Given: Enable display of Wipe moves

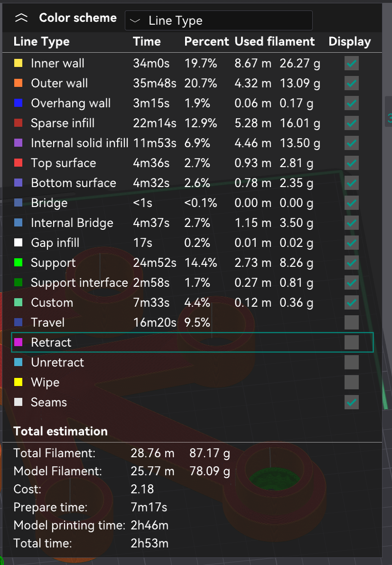Looking at the screenshot, I should click(x=351, y=382).
